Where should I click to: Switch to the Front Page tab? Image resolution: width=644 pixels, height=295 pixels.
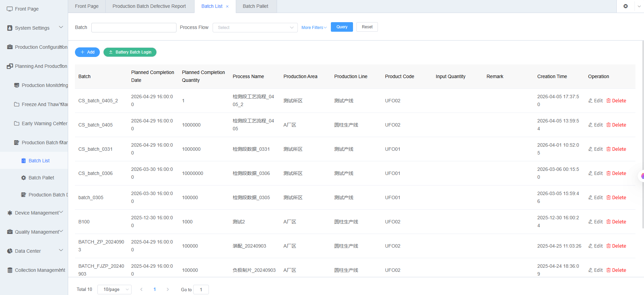click(87, 6)
